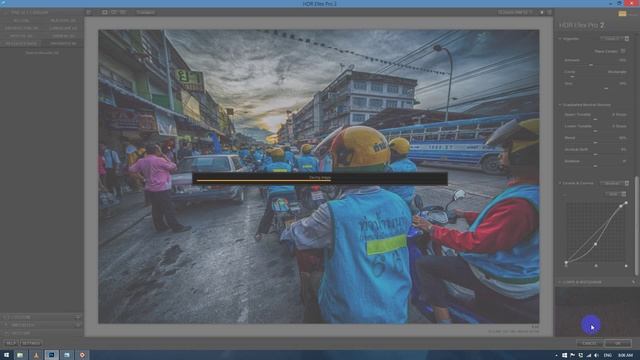Viewport: 640px width, 360px height.
Task: Open the orange cone app in taskbar
Action: pyautogui.click(x=36, y=355)
